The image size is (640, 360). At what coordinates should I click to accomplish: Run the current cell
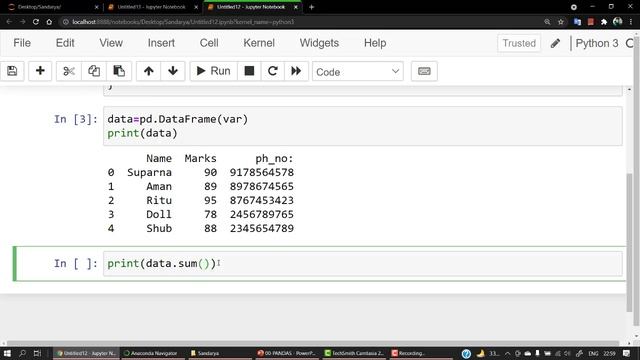213,71
